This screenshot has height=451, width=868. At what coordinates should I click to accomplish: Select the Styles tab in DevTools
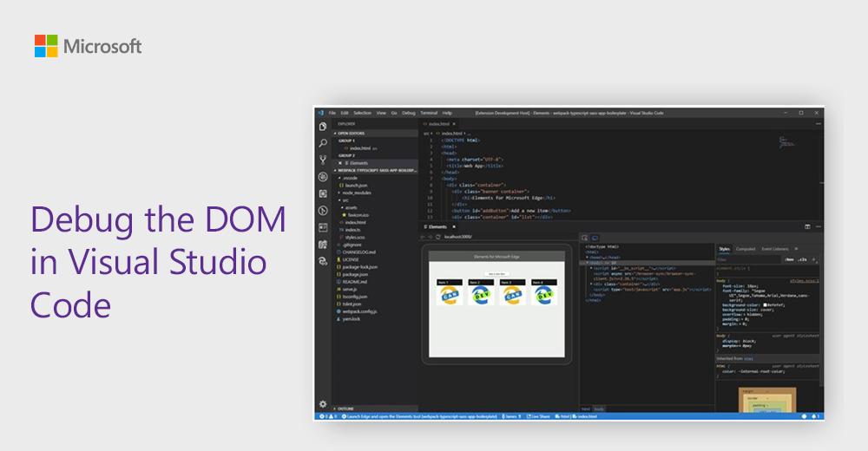pyautogui.click(x=724, y=249)
